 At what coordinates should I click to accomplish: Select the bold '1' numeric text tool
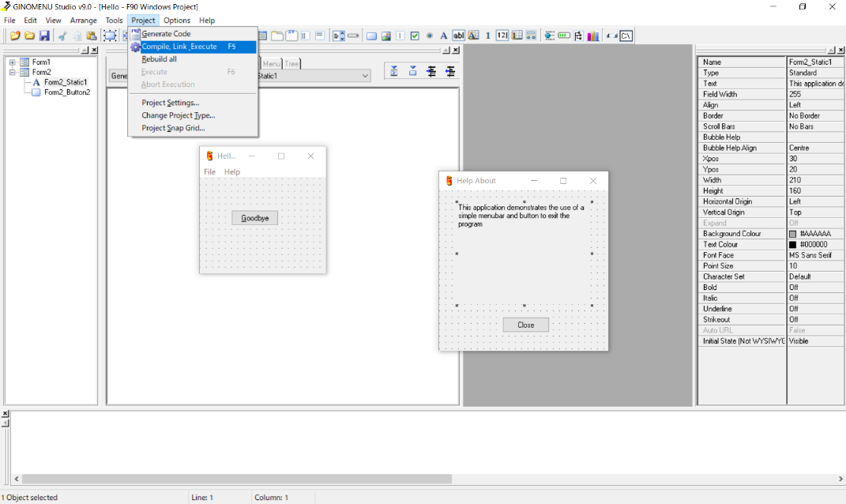487,36
